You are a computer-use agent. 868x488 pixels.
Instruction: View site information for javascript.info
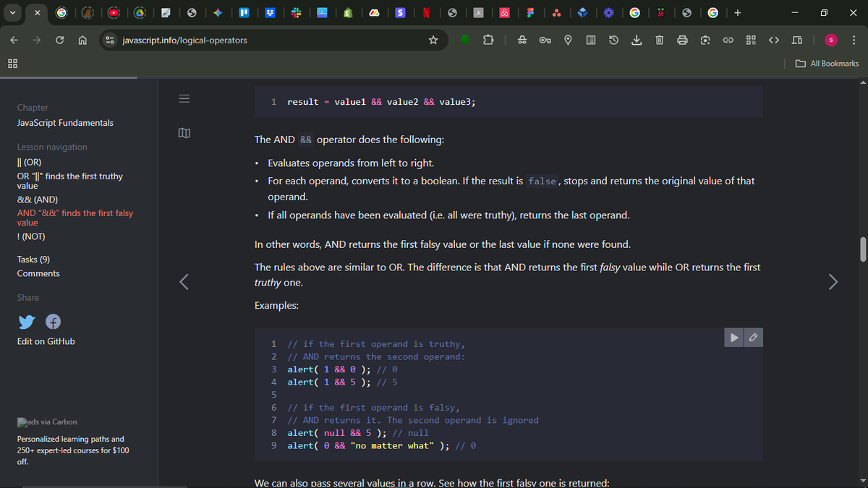coord(109,40)
